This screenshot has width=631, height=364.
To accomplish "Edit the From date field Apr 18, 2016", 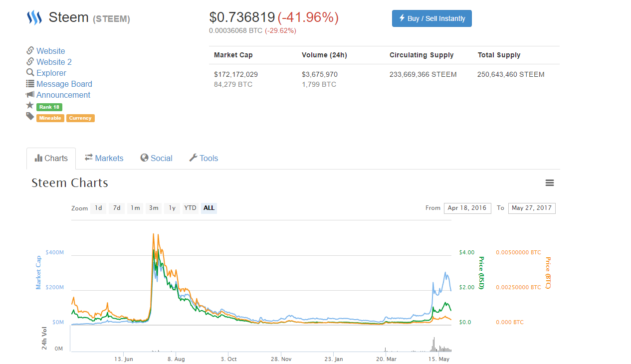I will 467,208.
